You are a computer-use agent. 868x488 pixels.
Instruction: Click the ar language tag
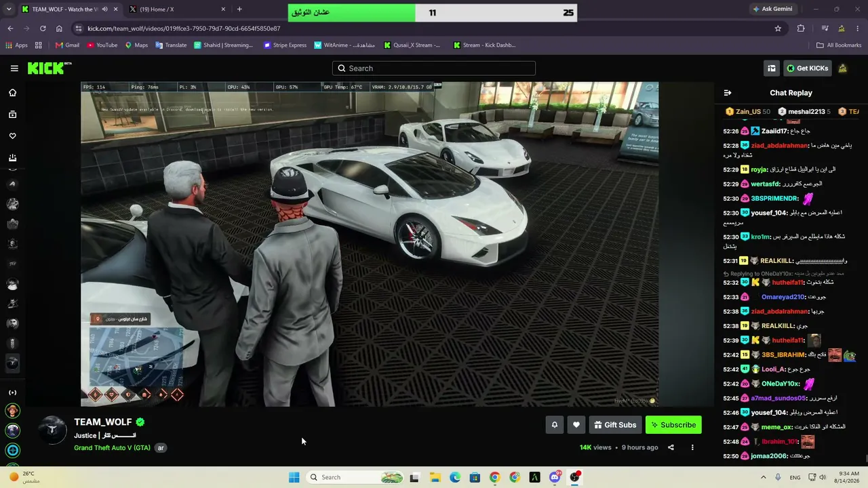click(x=161, y=448)
